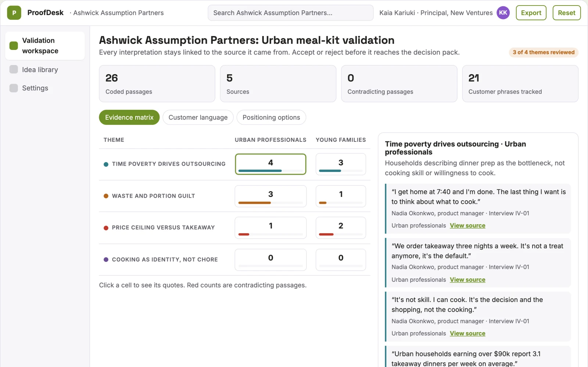Open View source for the "It's not skill" quote
588x367 pixels.
pyautogui.click(x=467, y=334)
